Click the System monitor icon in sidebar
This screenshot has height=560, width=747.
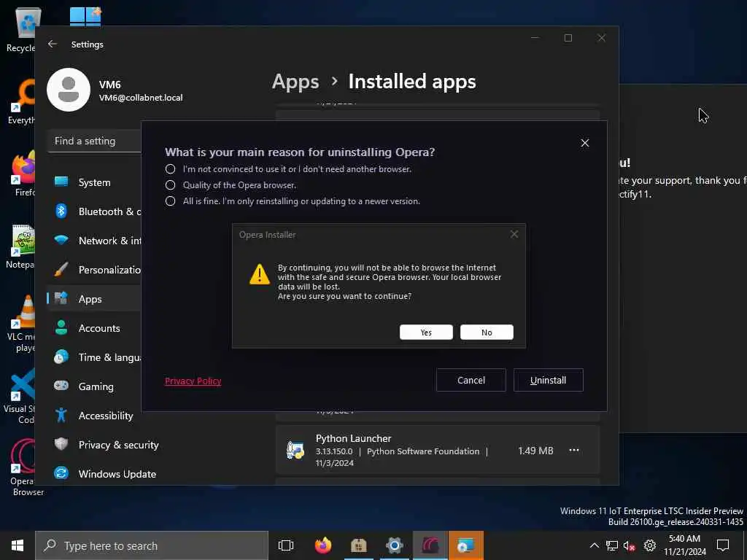61,182
